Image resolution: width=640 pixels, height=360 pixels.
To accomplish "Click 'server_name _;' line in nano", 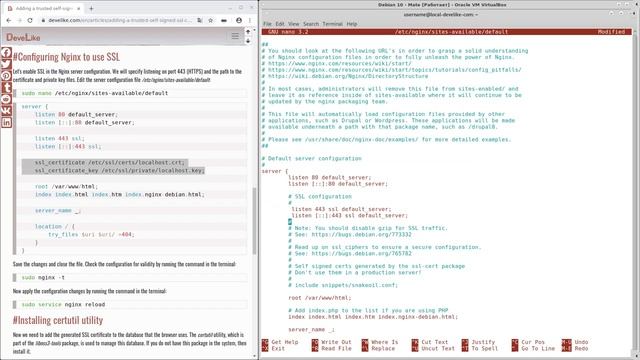I will 311,329.
